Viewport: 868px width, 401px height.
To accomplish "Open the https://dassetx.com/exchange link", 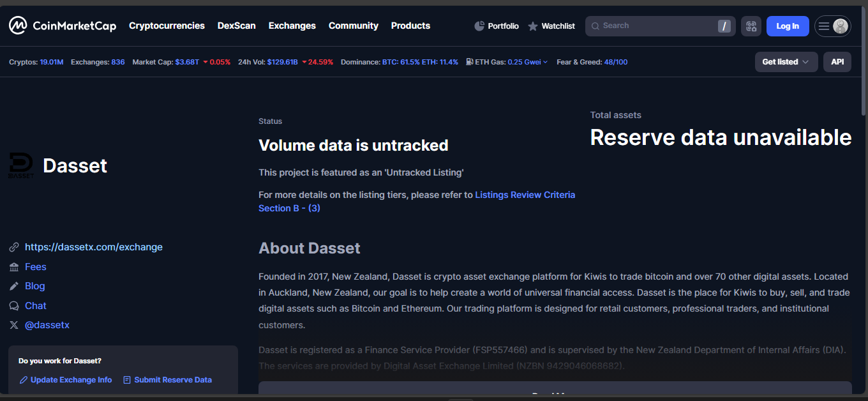I will [94, 247].
